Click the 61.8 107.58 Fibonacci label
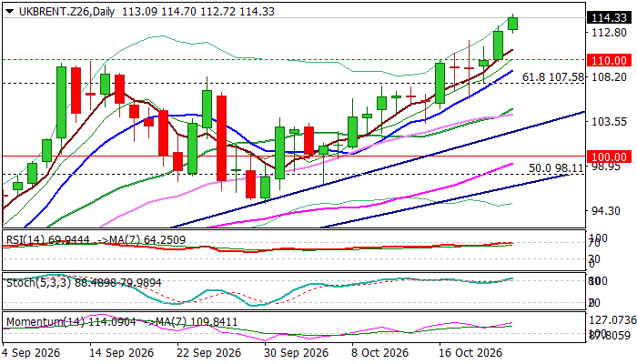Viewport: 637px width, 364px height. (552, 76)
